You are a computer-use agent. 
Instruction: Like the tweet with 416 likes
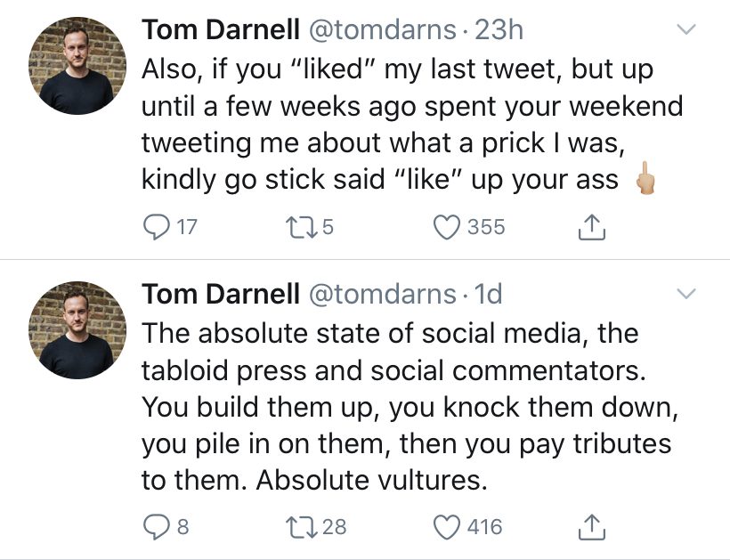447,527
